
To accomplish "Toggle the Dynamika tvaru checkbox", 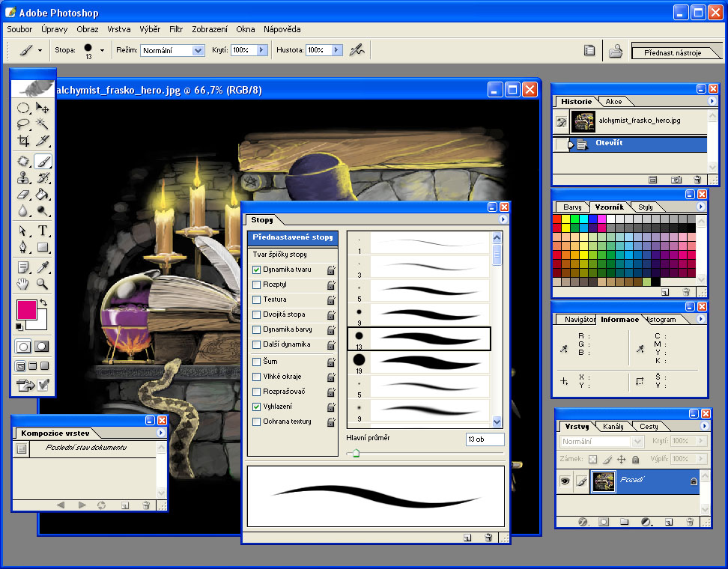I will pyautogui.click(x=256, y=270).
